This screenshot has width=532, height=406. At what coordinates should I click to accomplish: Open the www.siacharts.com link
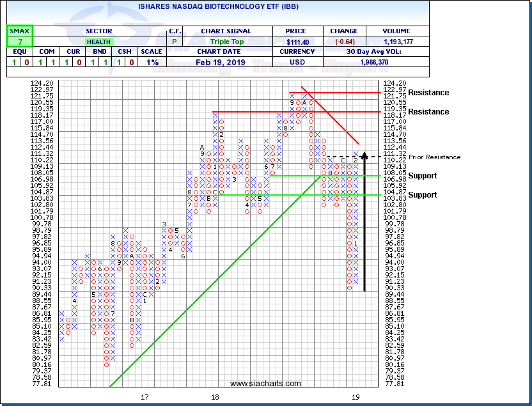click(x=265, y=384)
